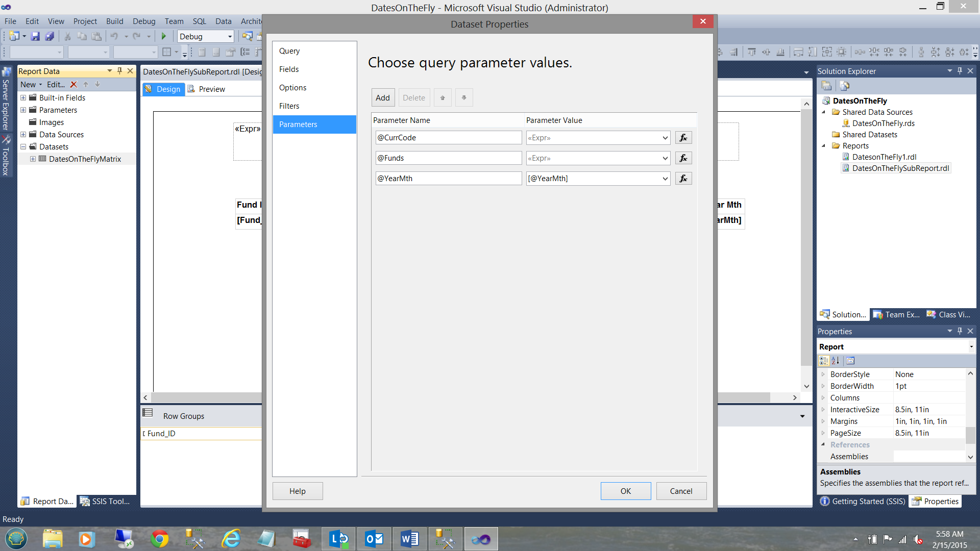Open the expression editor for @Funds
Screen dimensions: 980x551
(683, 158)
